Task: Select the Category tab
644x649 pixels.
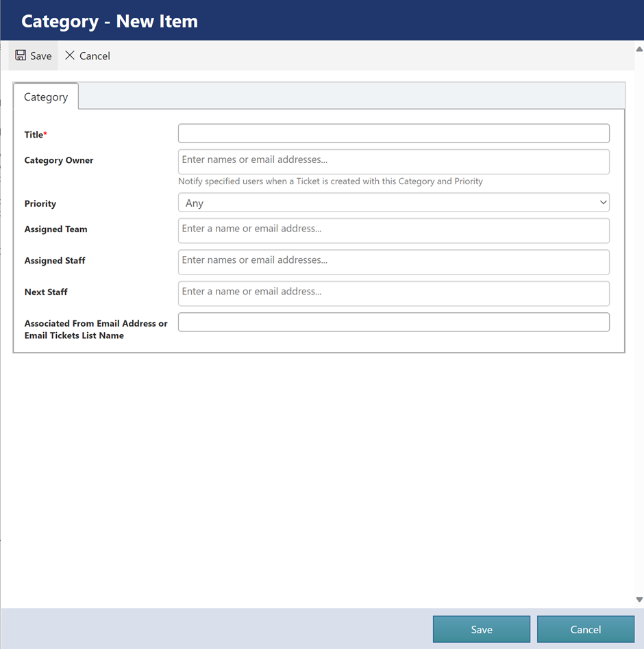Action: click(x=46, y=97)
